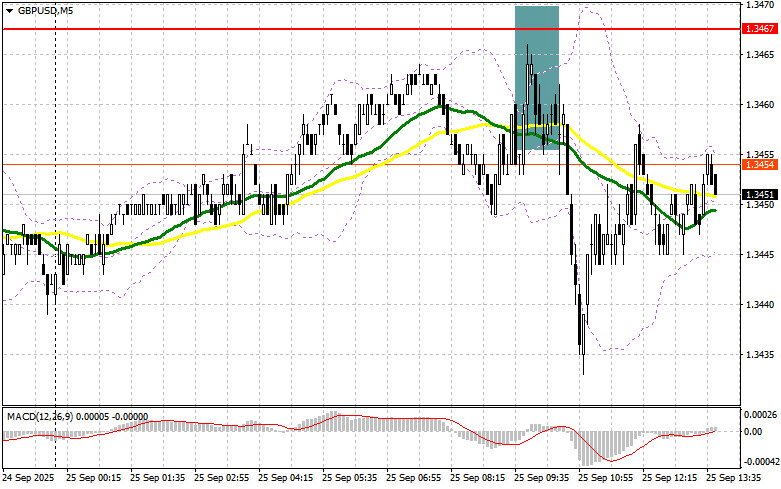
Task: Click the 25 Sep 00:15 time label
Action: coord(94,478)
